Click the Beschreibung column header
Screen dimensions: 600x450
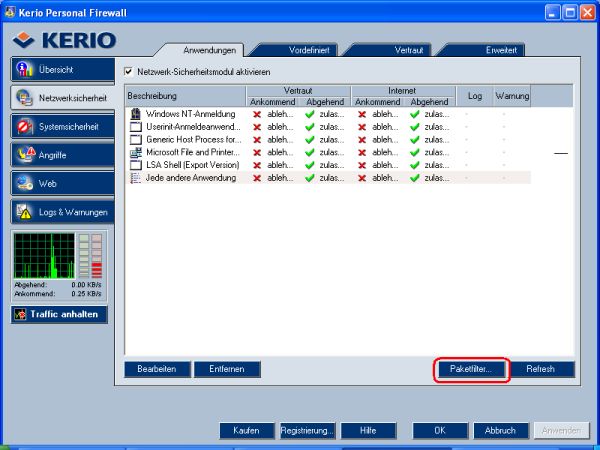pyautogui.click(x=185, y=96)
